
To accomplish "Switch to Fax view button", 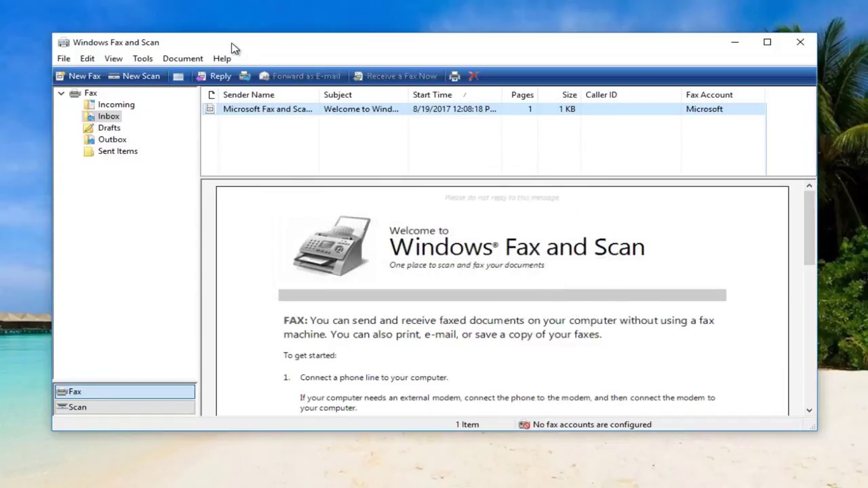I will coord(125,391).
